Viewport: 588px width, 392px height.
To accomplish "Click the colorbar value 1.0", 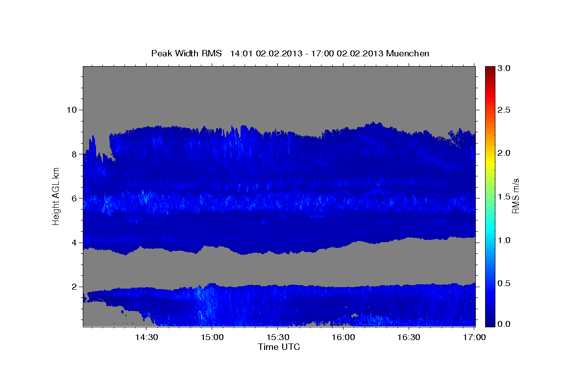I will click(x=505, y=240).
